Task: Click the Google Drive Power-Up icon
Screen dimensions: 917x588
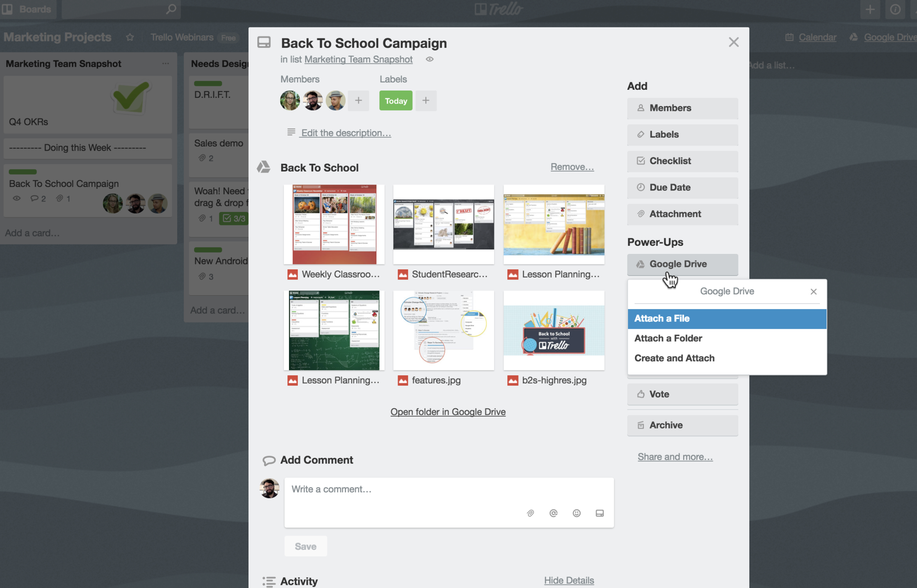Action: pos(640,263)
